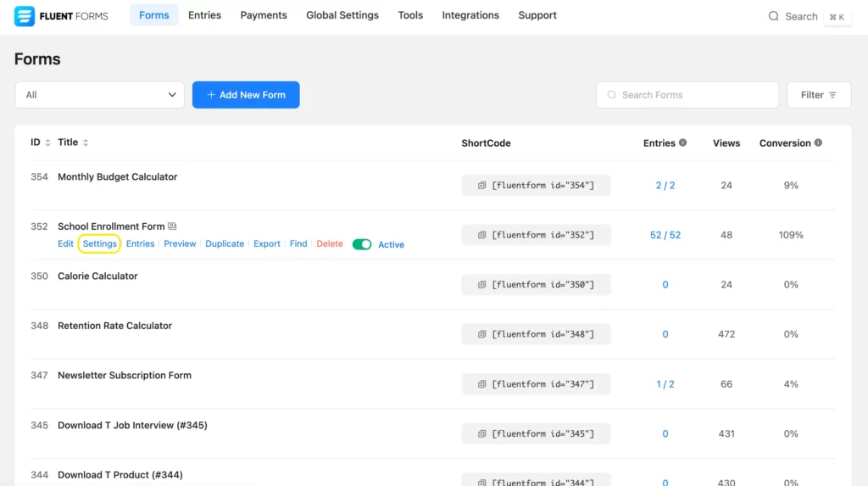Image resolution: width=868 pixels, height=486 pixels.
Task: Delete the School Enrollment Form
Action: pyautogui.click(x=330, y=243)
